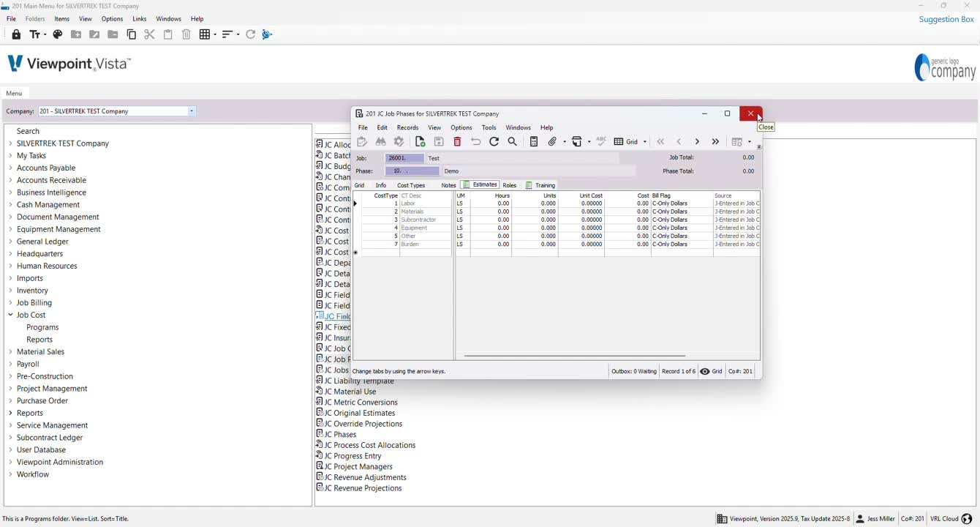
Task: Open the Grid view dropdown in JC Job Phases toolbar
Action: [644, 142]
